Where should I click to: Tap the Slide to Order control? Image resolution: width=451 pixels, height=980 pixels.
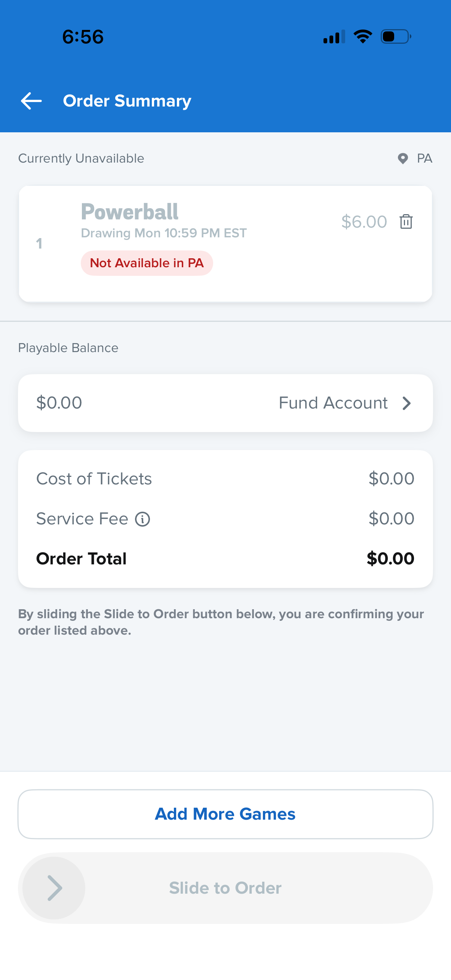(x=225, y=888)
